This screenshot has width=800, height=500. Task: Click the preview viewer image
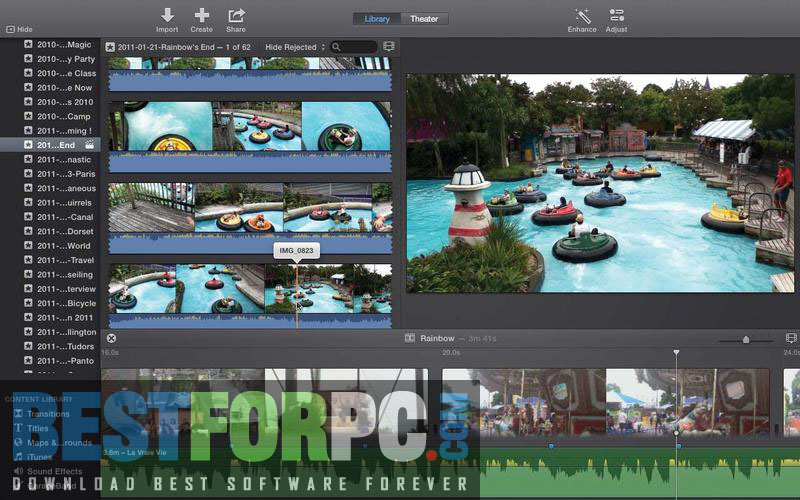(600, 183)
